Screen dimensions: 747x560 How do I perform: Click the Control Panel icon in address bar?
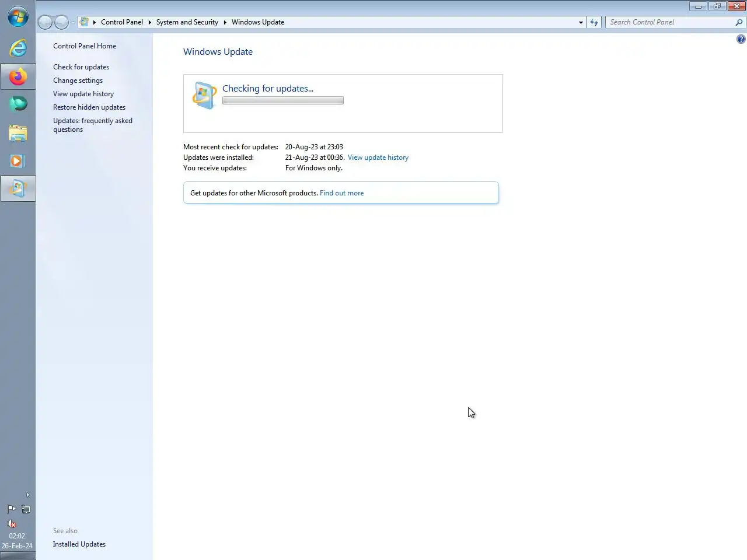85,22
